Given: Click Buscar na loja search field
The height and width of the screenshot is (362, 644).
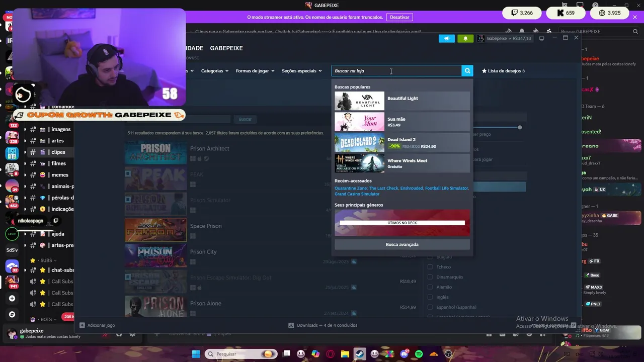Looking at the screenshot, I should click(x=396, y=71).
